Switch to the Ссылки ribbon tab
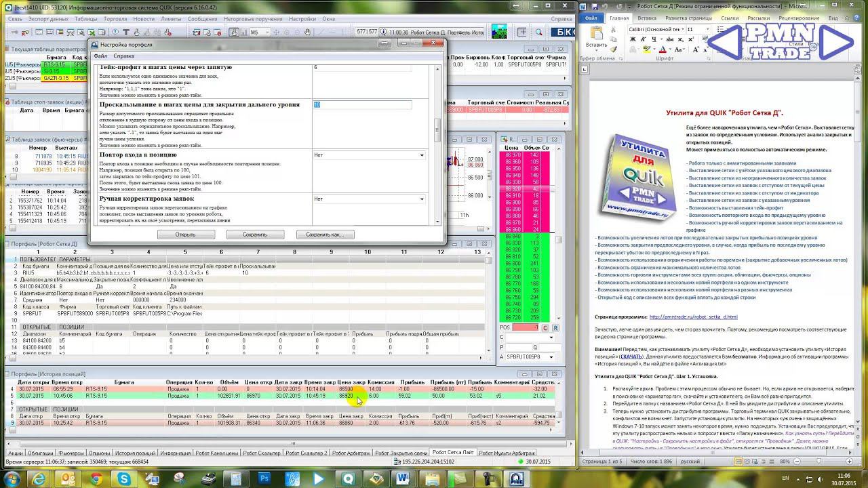Screen dimensions: 868x488 pos(730,18)
